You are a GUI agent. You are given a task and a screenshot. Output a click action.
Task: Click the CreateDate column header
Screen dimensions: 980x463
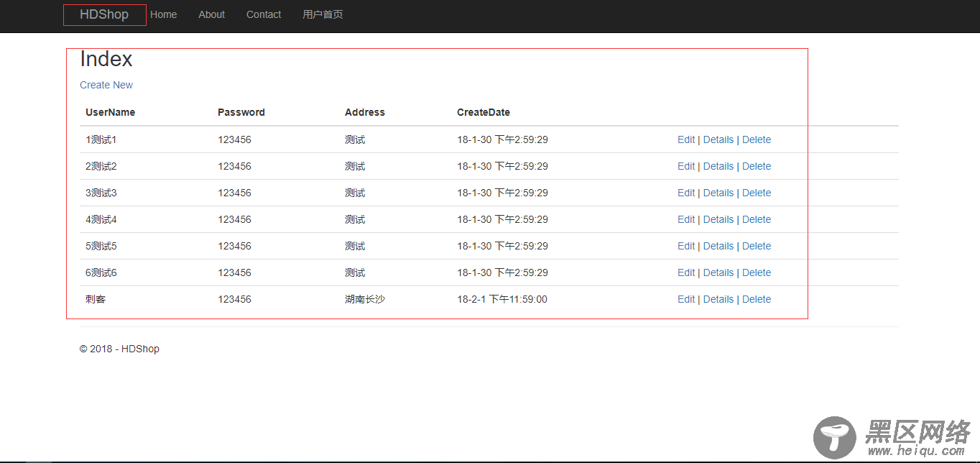(x=484, y=112)
